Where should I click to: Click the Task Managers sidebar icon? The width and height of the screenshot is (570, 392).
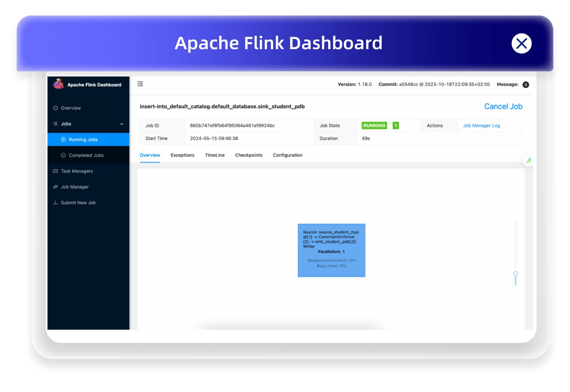[56, 171]
